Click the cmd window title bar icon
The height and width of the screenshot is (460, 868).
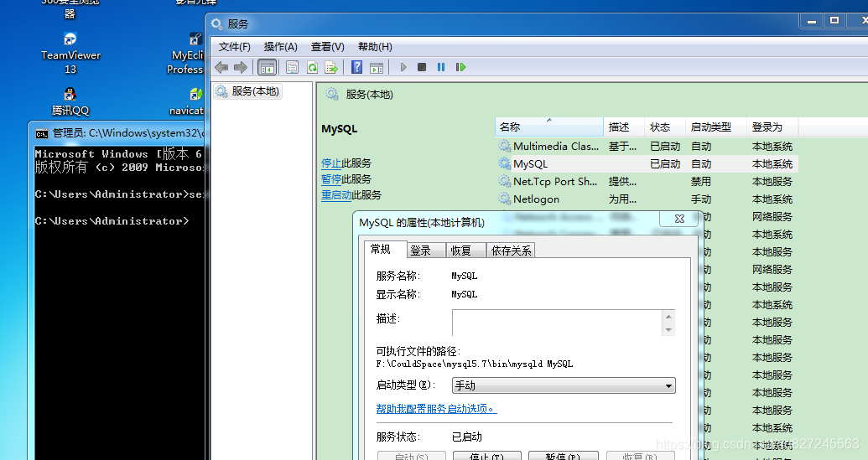42,133
